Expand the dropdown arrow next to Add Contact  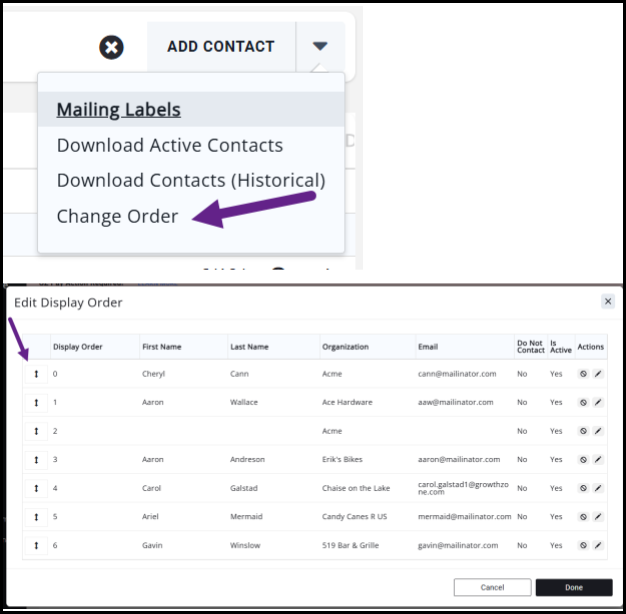point(320,46)
